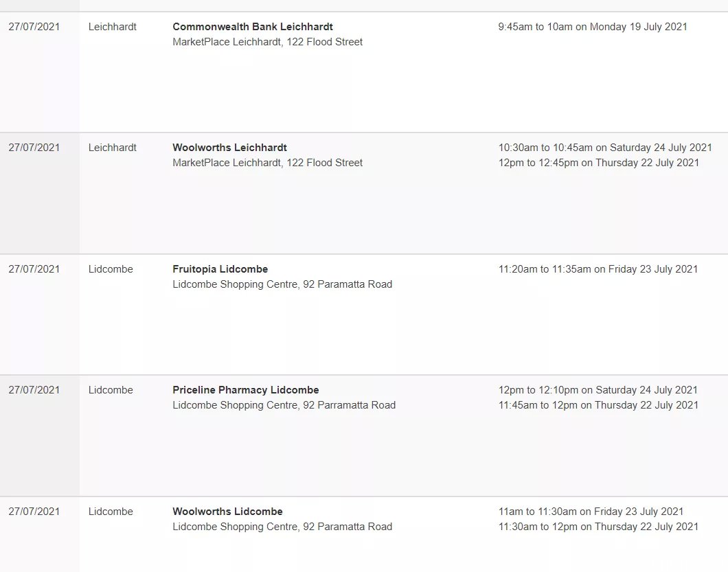Select the 11:20am to 11:35am Friday 23 July time
The height and width of the screenshot is (572, 728).
point(598,269)
